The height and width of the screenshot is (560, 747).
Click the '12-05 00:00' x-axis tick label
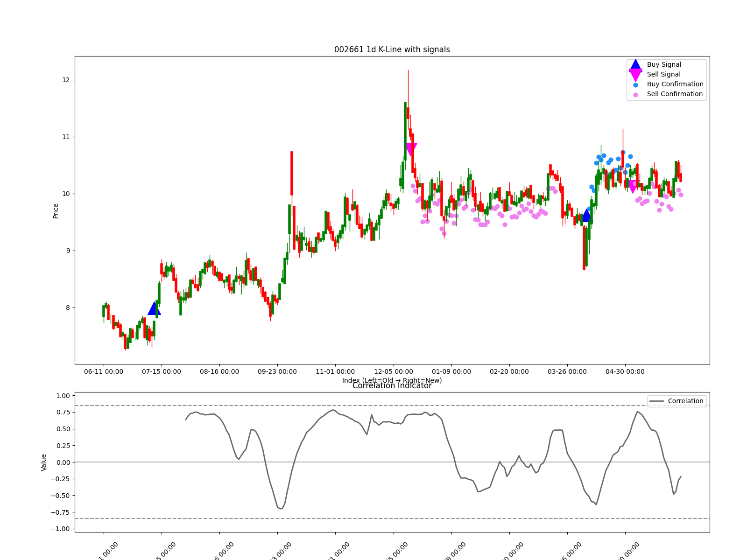pyautogui.click(x=394, y=372)
